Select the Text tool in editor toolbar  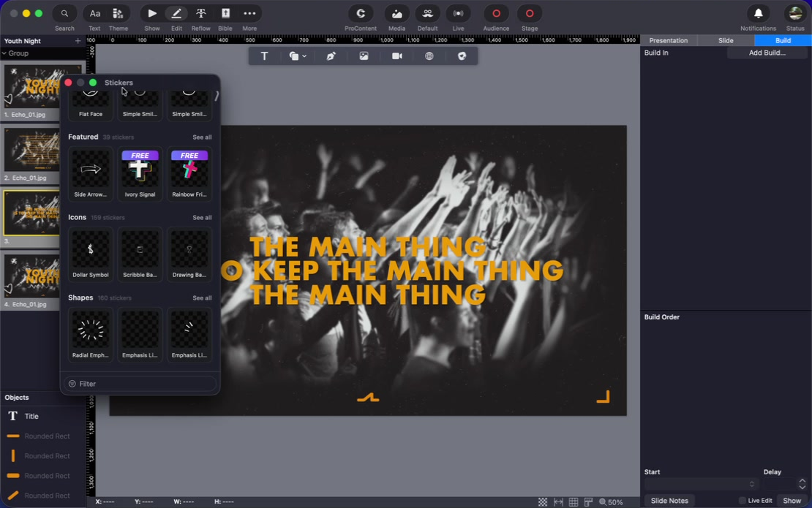point(264,56)
